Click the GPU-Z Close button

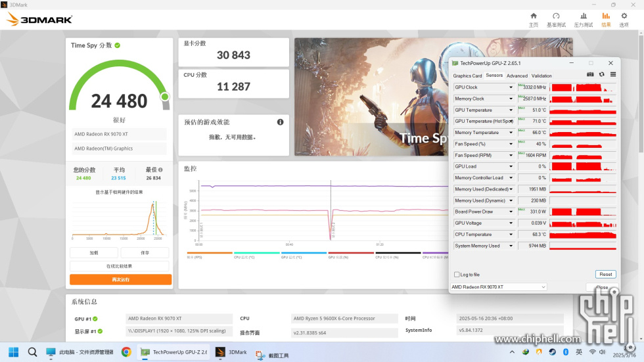pos(602,287)
